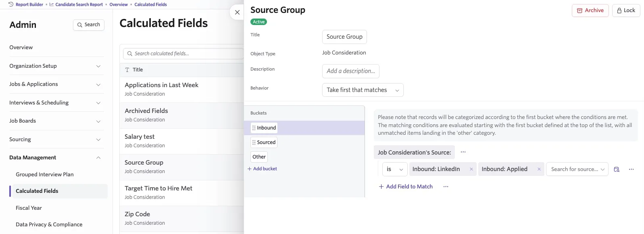Click Add bucket link
Viewport: 644px width, 234px height.
[x=262, y=169]
